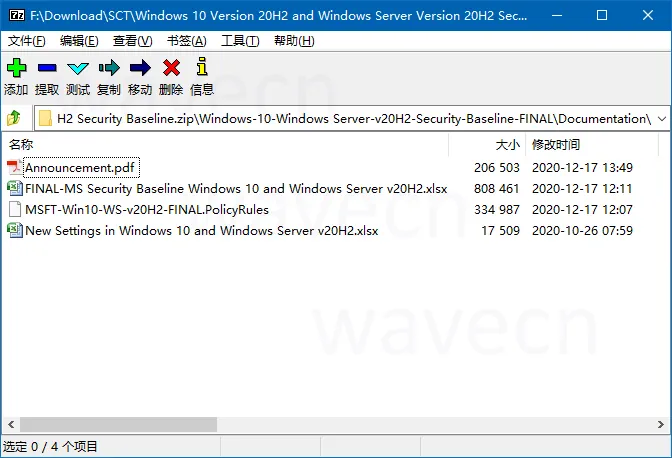Click the 7z app icon in the title bar
This screenshot has height=458, width=672.
pyautogui.click(x=17, y=15)
